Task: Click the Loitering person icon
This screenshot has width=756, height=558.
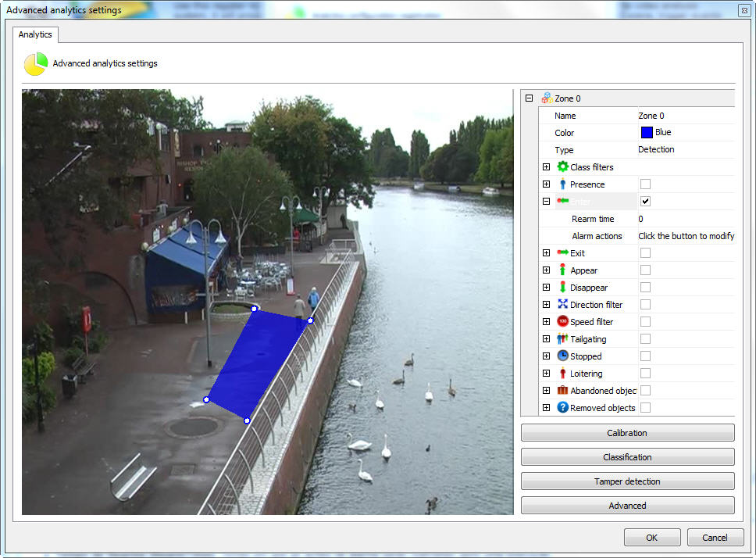Action: (562, 373)
